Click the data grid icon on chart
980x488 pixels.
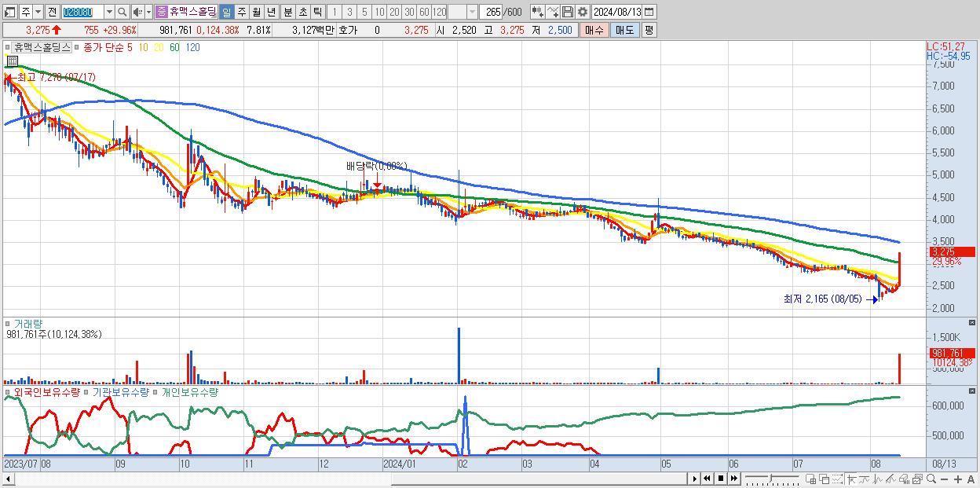[x=12, y=61]
